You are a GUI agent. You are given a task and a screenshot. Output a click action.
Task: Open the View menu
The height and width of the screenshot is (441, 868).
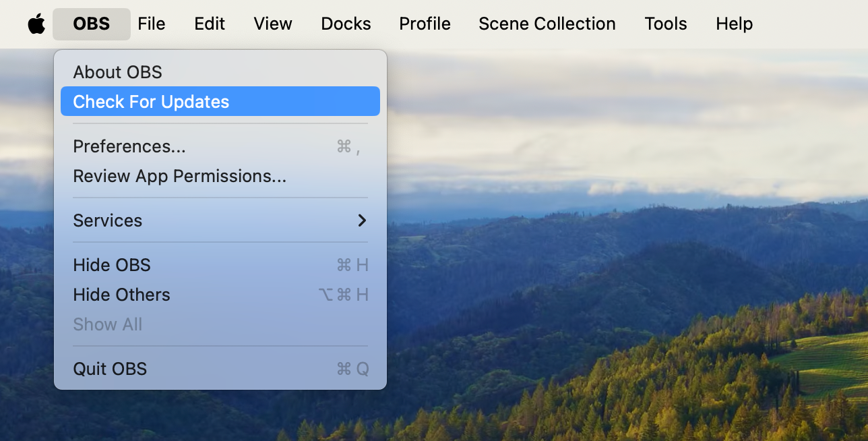click(272, 24)
